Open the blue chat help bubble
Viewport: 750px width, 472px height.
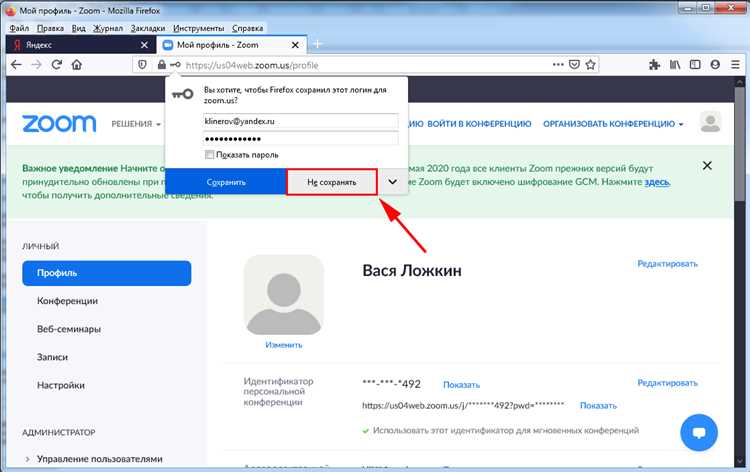(x=699, y=432)
